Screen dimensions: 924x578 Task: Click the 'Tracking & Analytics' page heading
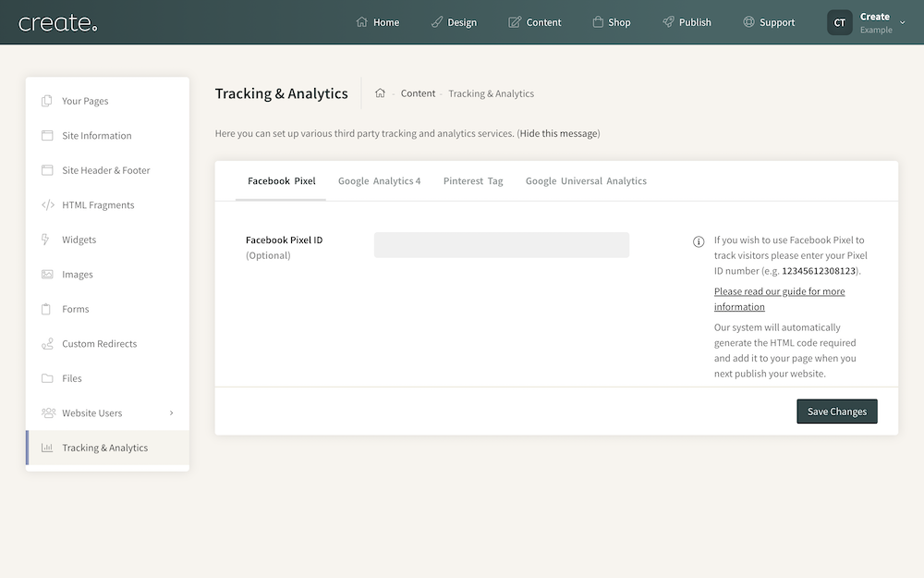coord(281,93)
